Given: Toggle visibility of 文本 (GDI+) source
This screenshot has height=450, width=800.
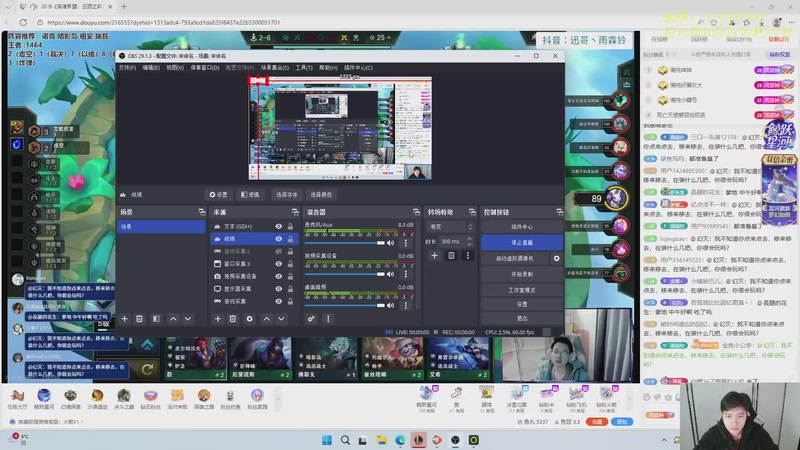Looking at the screenshot, I should point(279,227).
